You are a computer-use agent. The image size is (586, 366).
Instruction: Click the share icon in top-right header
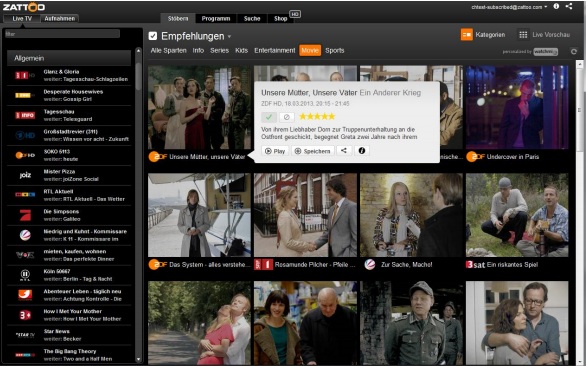pyautogui.click(x=569, y=6)
